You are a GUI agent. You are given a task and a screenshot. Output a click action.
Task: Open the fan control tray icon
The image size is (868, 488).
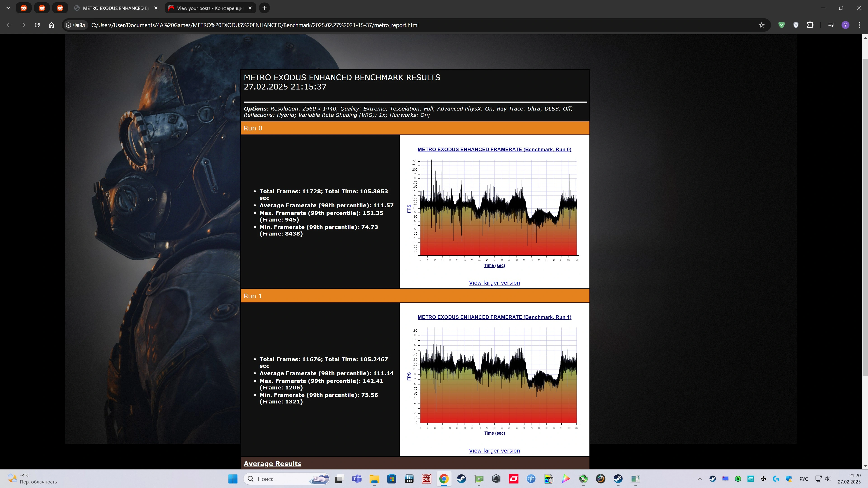(x=763, y=479)
